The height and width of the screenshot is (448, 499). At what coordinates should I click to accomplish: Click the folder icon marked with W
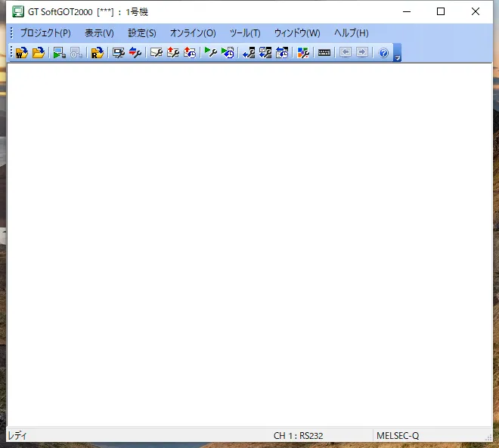(21, 53)
